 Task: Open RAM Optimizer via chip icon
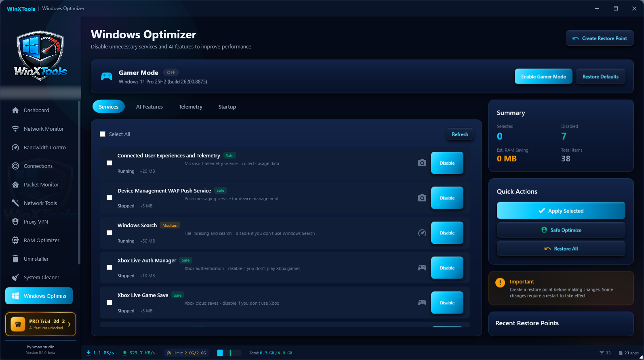15,240
